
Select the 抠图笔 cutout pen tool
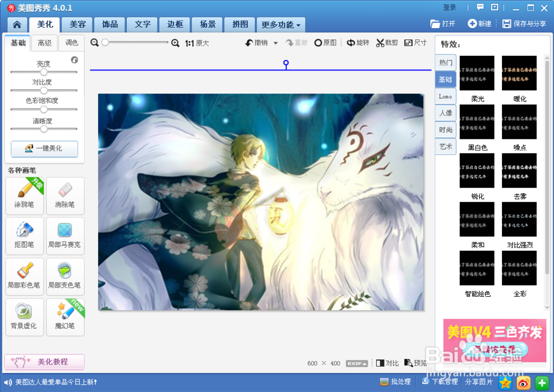pyautogui.click(x=24, y=236)
